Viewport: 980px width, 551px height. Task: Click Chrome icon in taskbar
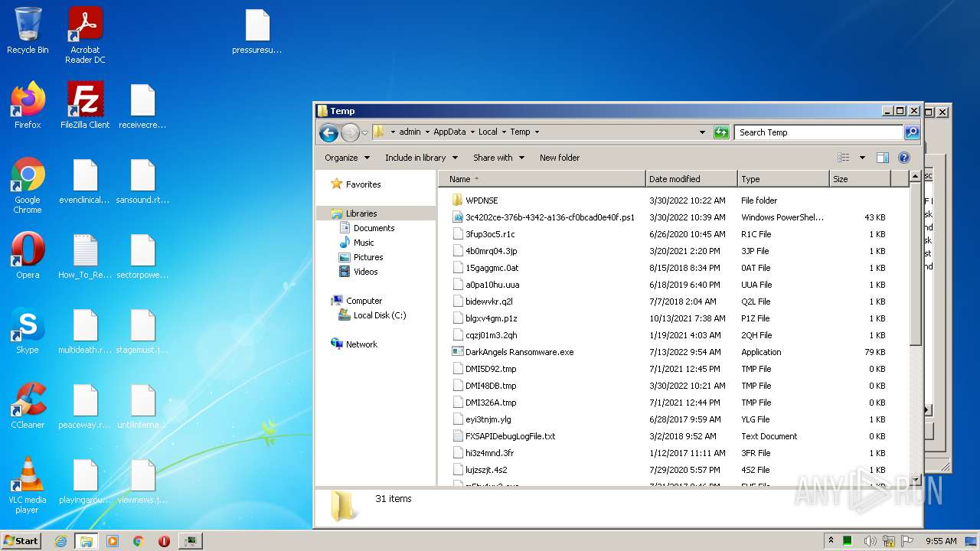pos(139,541)
